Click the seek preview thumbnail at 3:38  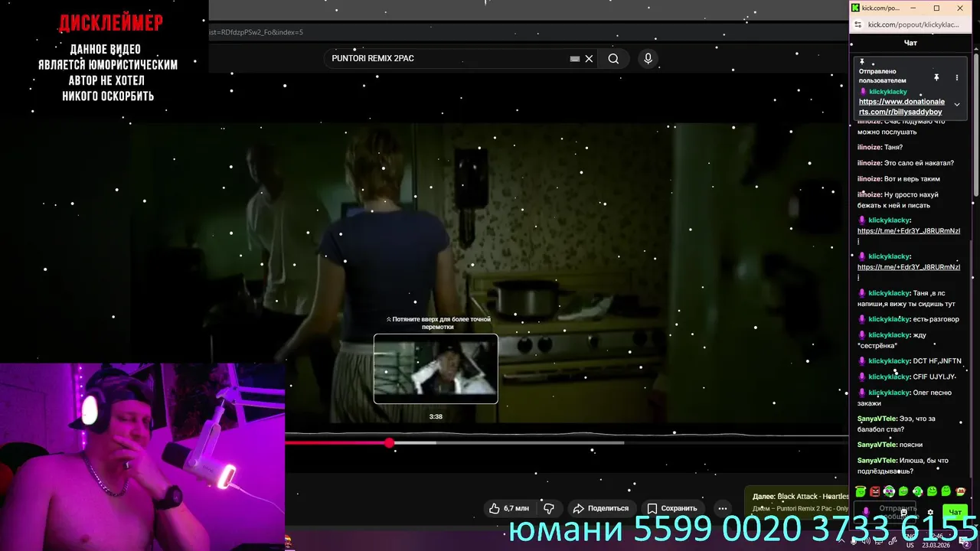[436, 369]
